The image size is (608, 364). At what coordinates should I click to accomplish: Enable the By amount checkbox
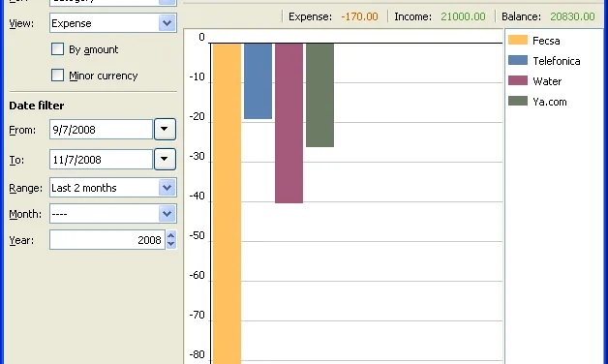click(x=57, y=49)
